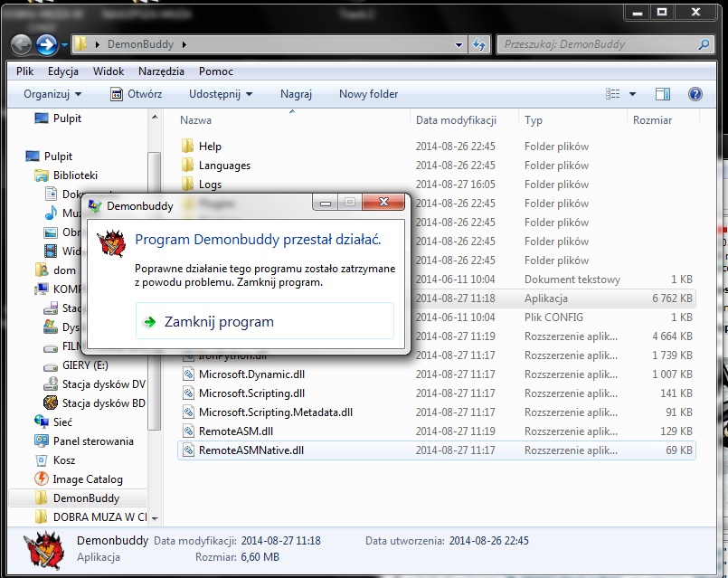The height and width of the screenshot is (578, 728).
Task: Open the Udostępnij dropdown
Action: pyautogui.click(x=221, y=94)
